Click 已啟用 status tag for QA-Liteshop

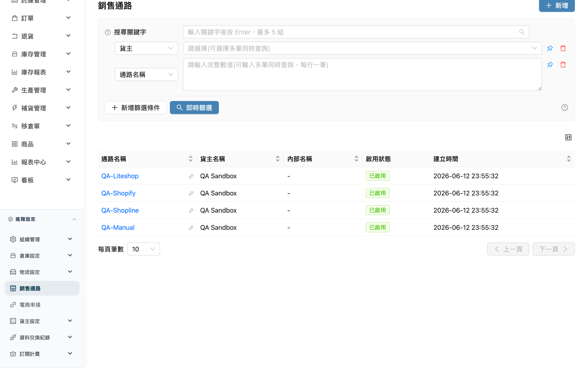[x=378, y=176]
